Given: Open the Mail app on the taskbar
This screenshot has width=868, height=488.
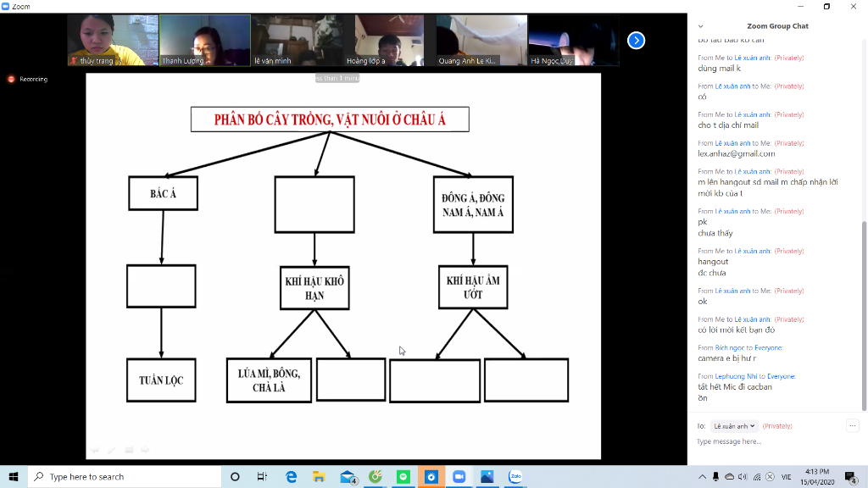Looking at the screenshot, I should (347, 476).
